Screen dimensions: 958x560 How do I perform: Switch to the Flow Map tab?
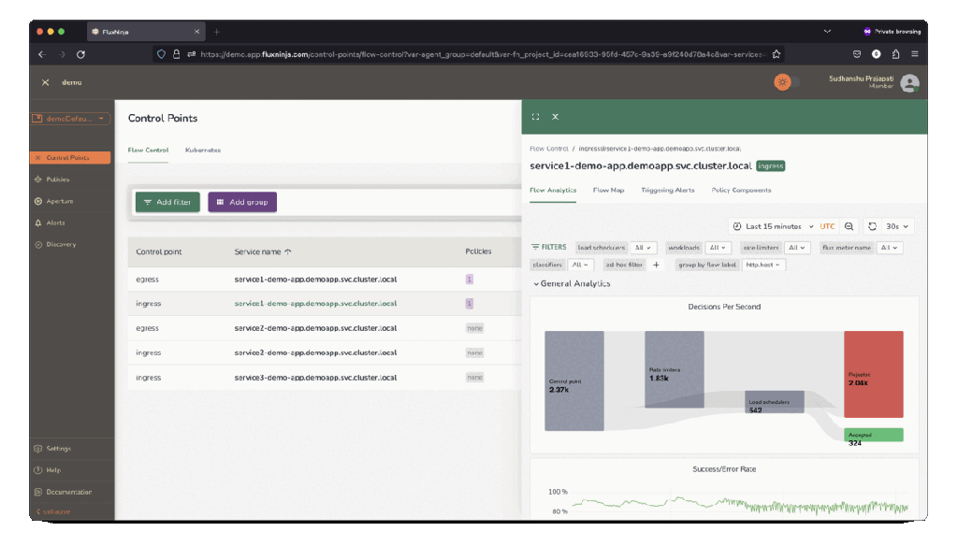coord(608,190)
